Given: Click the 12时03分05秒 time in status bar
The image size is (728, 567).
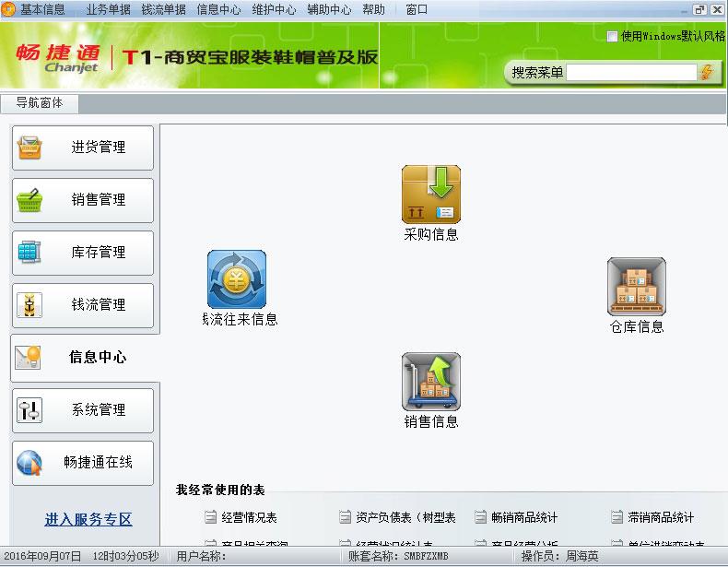Looking at the screenshot, I should [126, 556].
